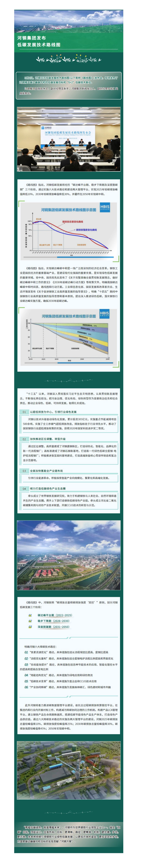Click the '02' number badge beside 加快推进区位调整
This screenshot has height=868, width=162.
tap(24, 439)
